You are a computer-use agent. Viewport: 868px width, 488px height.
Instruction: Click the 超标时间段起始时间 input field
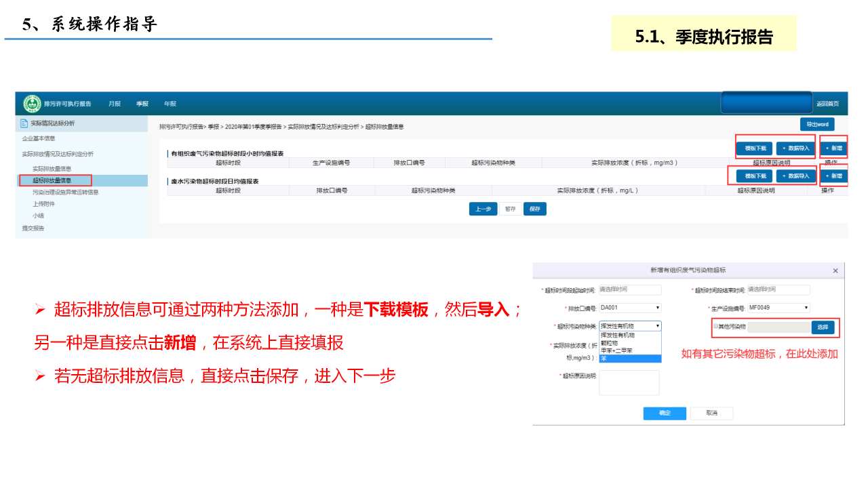(629, 289)
